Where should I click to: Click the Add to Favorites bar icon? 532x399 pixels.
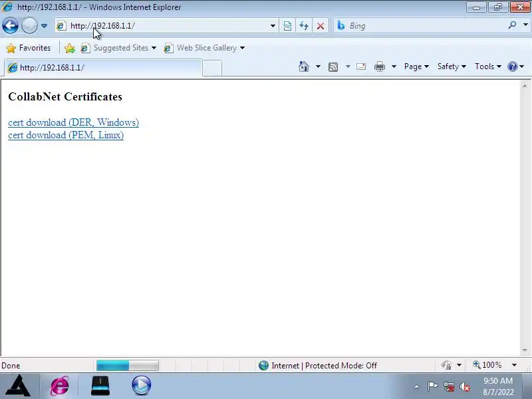[x=70, y=48]
